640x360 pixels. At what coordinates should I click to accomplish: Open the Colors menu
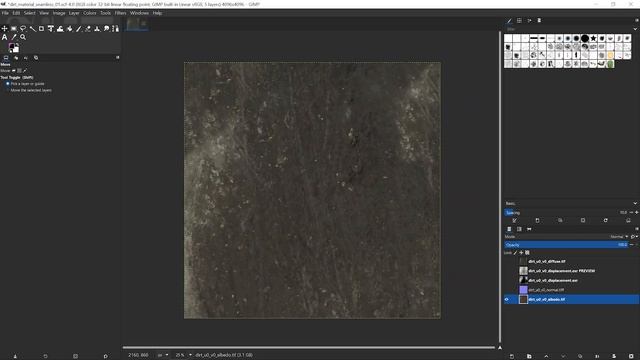click(x=90, y=13)
